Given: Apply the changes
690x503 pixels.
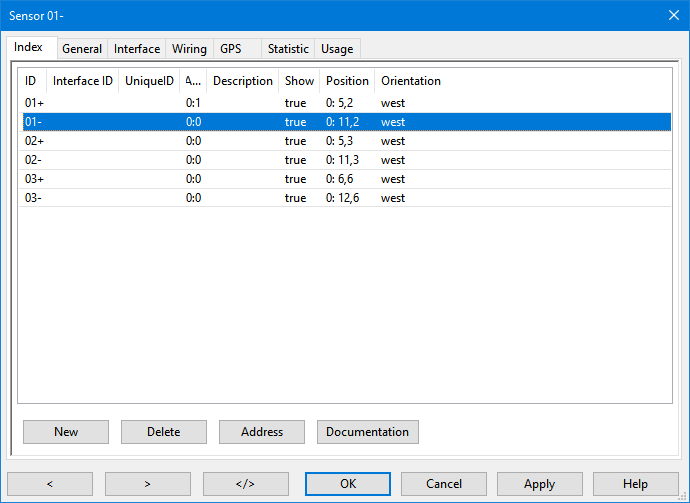Looking at the screenshot, I should pyautogui.click(x=539, y=484).
